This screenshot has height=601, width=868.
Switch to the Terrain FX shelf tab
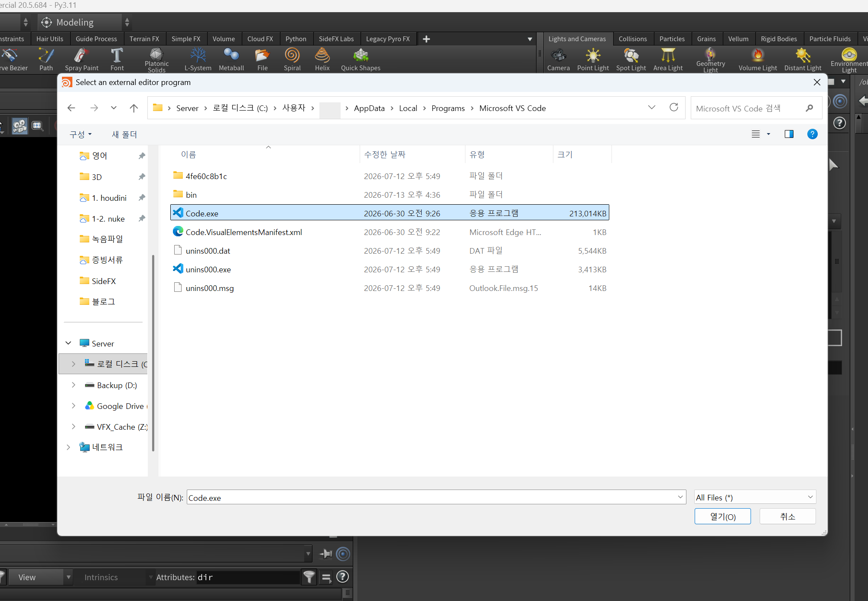[144, 39]
